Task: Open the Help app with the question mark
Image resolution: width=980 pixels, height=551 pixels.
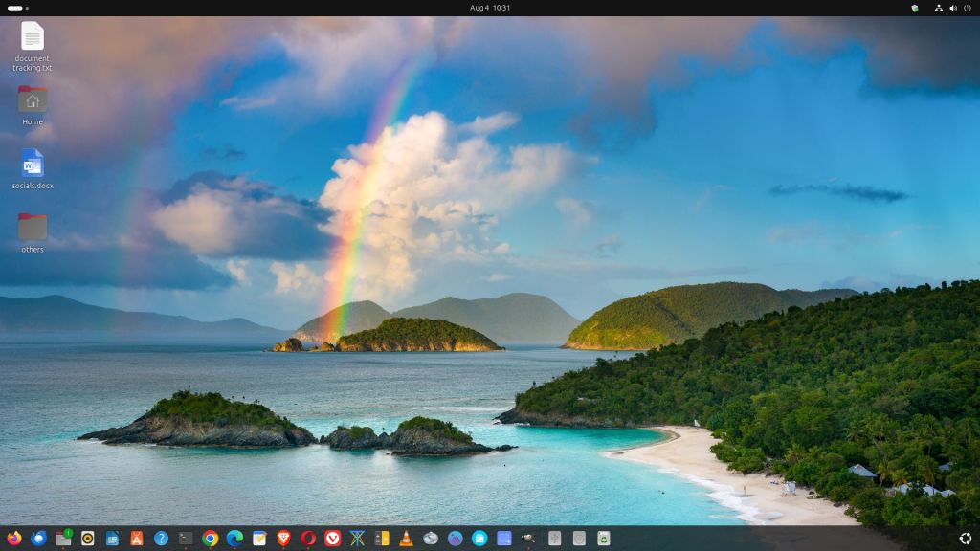Action: pos(160,538)
